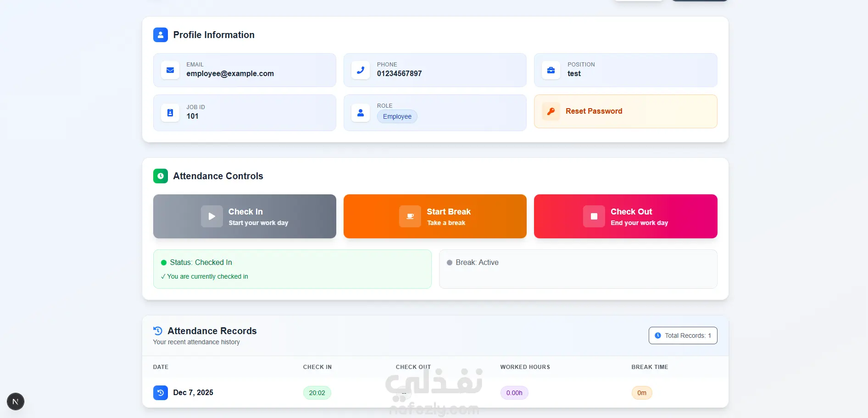
Task: Click the Total Records: 1 badge
Action: [683, 335]
